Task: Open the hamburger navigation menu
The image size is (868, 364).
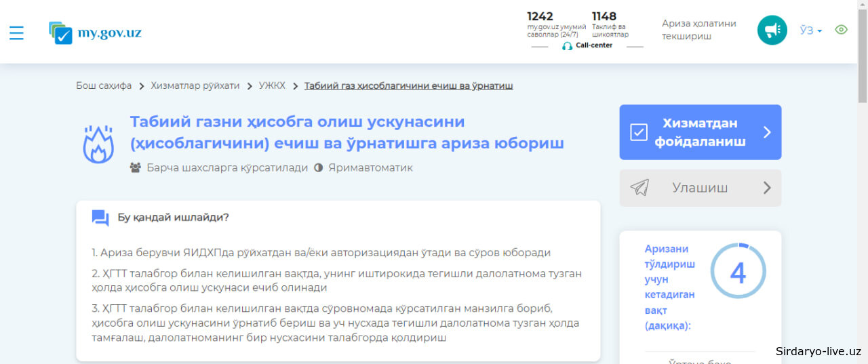Action: click(x=16, y=33)
